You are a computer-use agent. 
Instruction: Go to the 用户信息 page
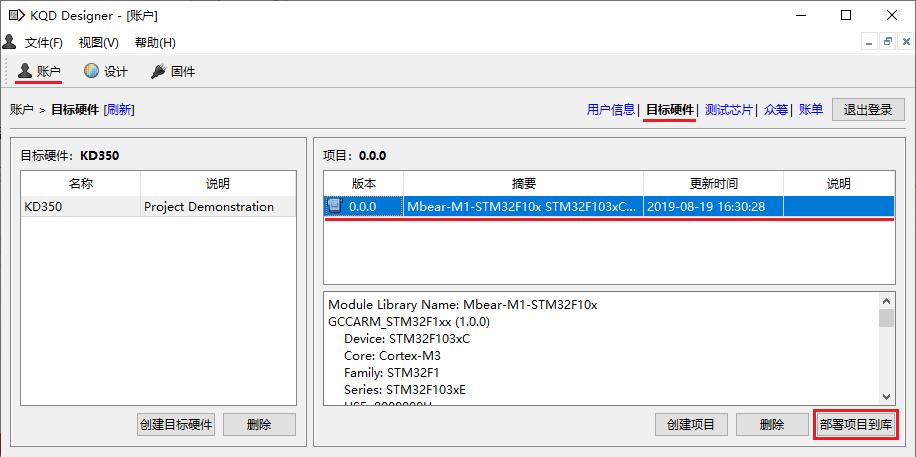610,109
